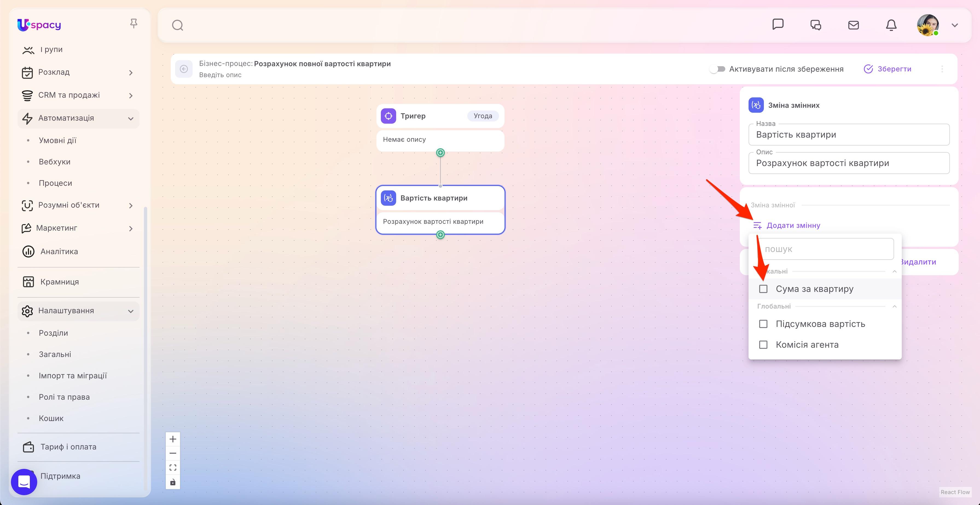The width and height of the screenshot is (980, 505).
Task: Open Розділи settings item
Action: [53, 333]
